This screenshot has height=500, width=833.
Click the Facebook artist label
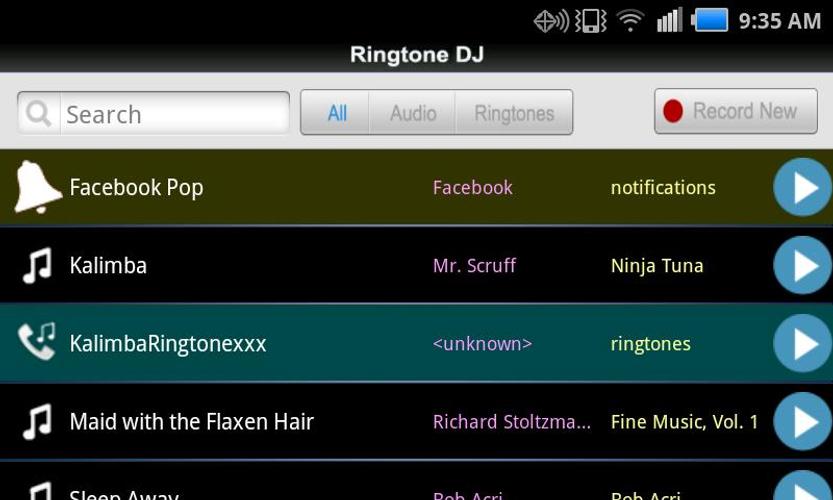pos(473,188)
